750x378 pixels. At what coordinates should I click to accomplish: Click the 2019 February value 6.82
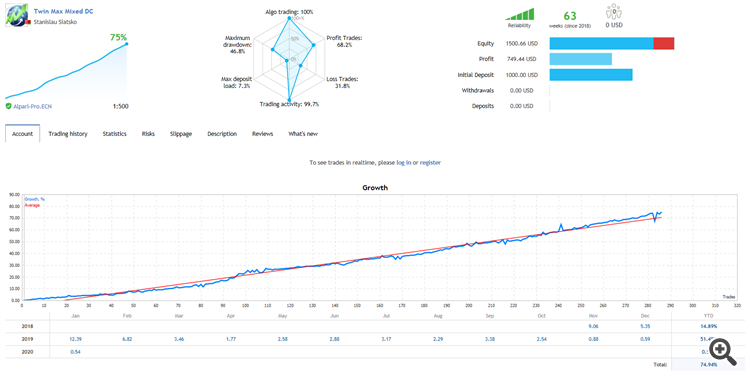[127, 339]
